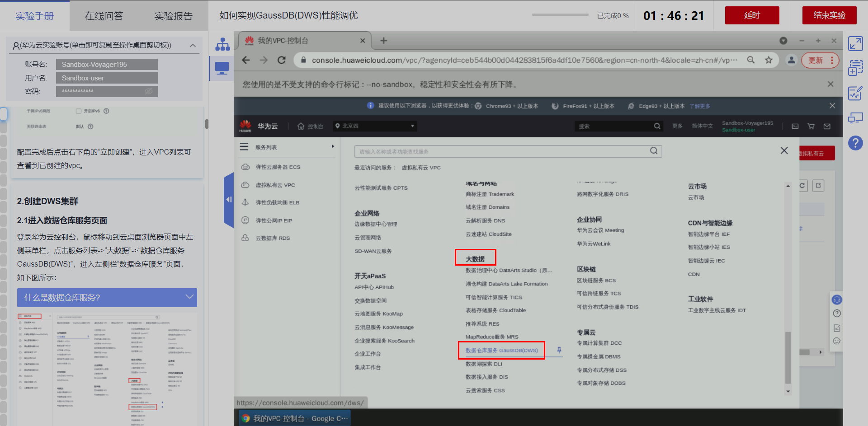Image resolution: width=868 pixels, height=426 pixels.
Task: Open the help question mark icon
Action: point(855,143)
